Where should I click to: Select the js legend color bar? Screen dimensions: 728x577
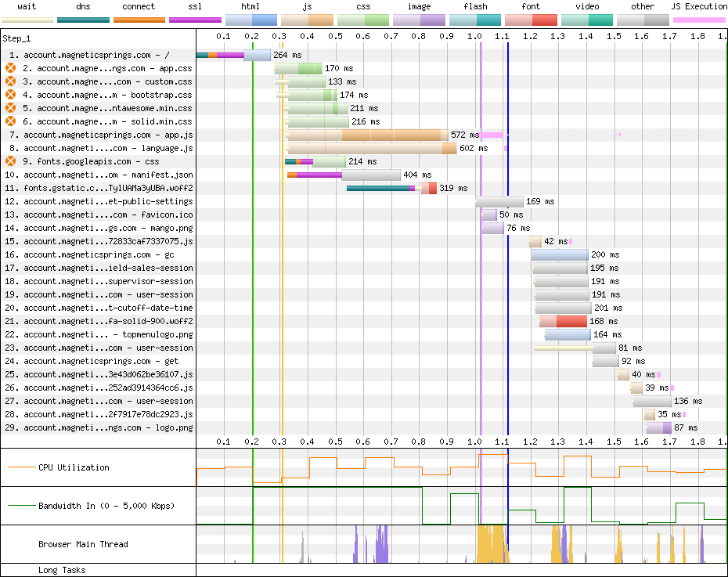coord(307,20)
